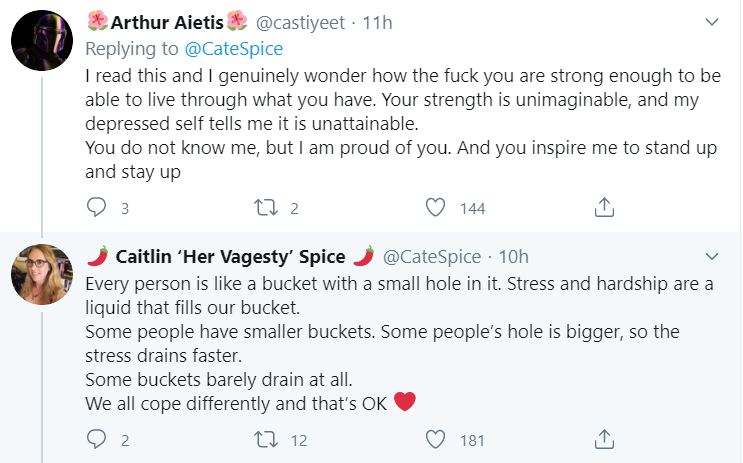Retweet Arthur Aietis's tweet
Screen dimensions: 743x463
click(265, 208)
